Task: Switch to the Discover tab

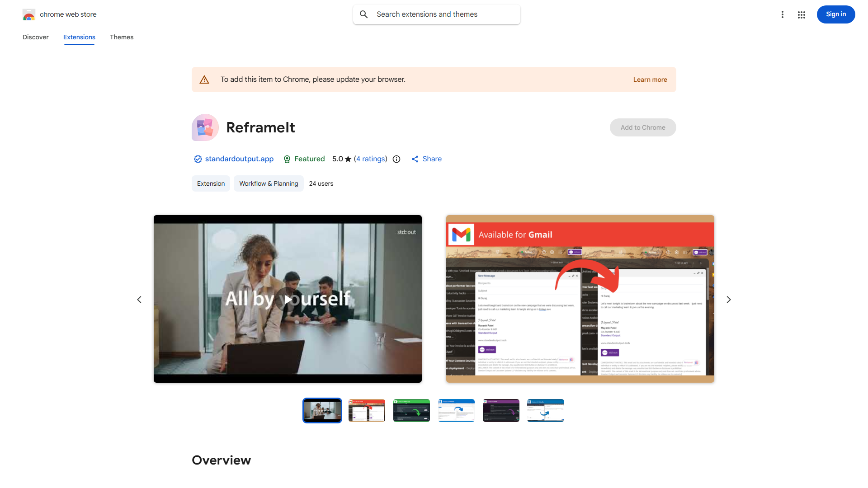Action: tap(36, 37)
